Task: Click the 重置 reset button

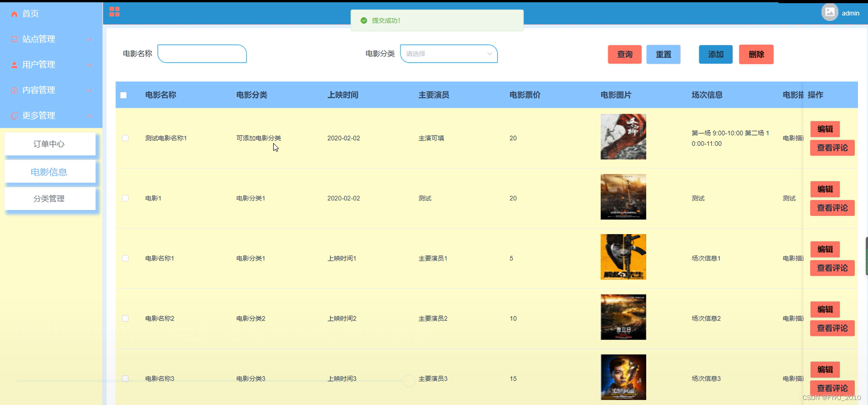Action: click(663, 55)
